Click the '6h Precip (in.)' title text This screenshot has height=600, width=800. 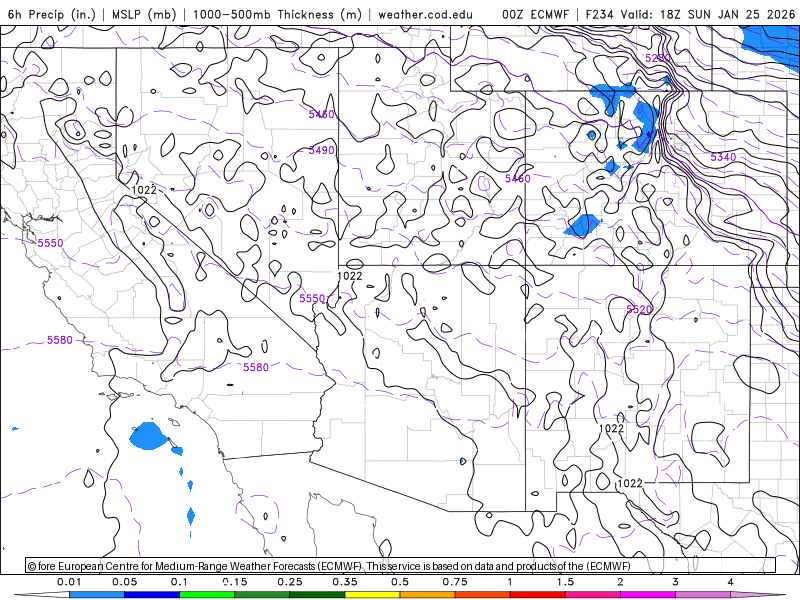[x=52, y=14]
